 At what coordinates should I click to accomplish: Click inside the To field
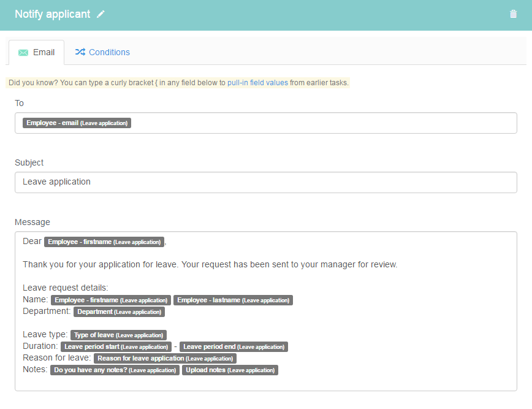coord(265,123)
